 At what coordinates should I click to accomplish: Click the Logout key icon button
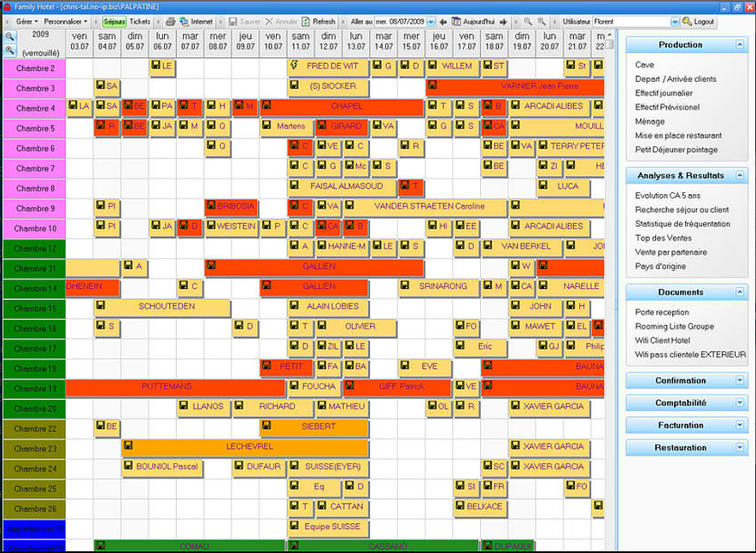click(x=699, y=21)
